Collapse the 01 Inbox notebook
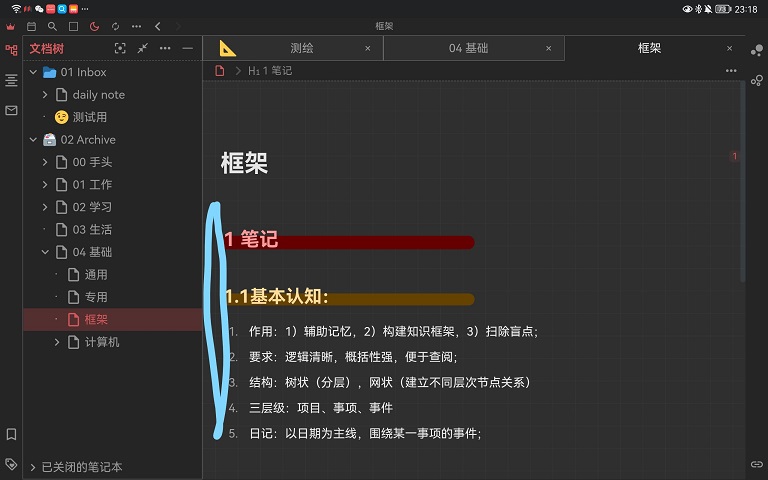The image size is (768, 480). [33, 72]
